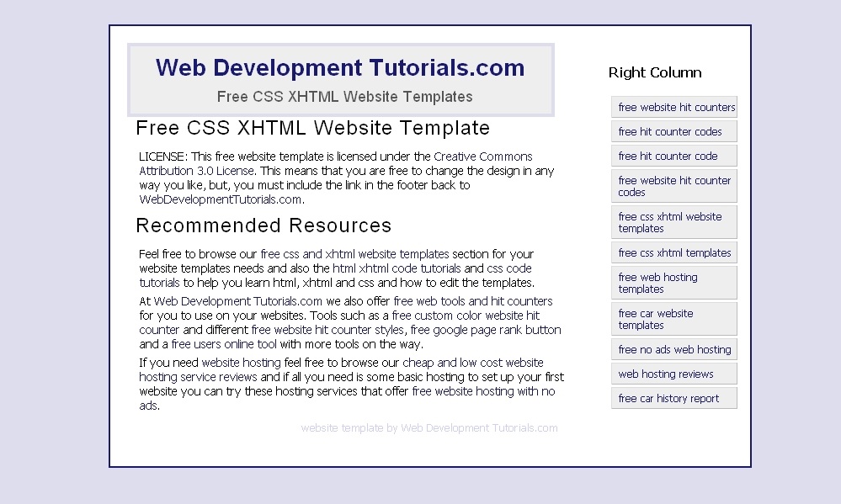The height and width of the screenshot is (504, 841).
Task: Open 'free website hit counter styles' link
Action: [327, 331]
